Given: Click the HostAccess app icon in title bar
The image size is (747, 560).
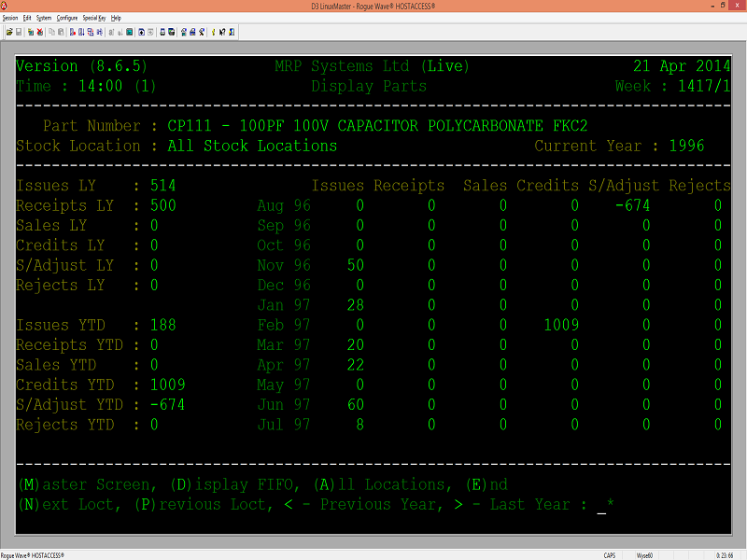Looking at the screenshot, I should tap(4, 6).
